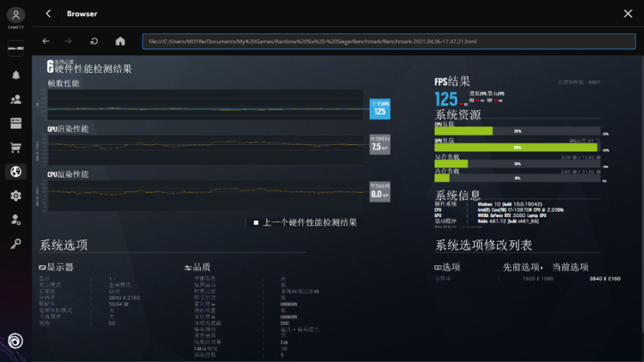Open the activate key icon
The width and height of the screenshot is (644, 362).
(x=15, y=244)
